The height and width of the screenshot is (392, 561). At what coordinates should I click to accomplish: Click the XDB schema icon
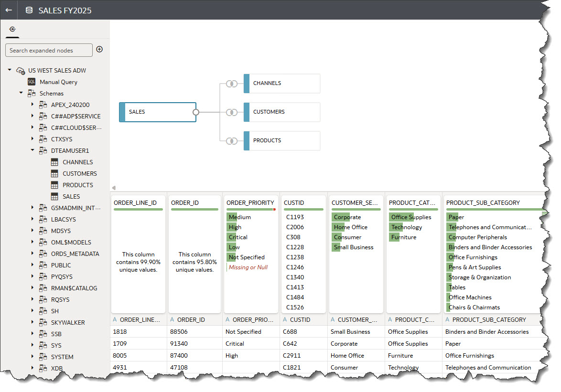pyautogui.click(x=43, y=368)
